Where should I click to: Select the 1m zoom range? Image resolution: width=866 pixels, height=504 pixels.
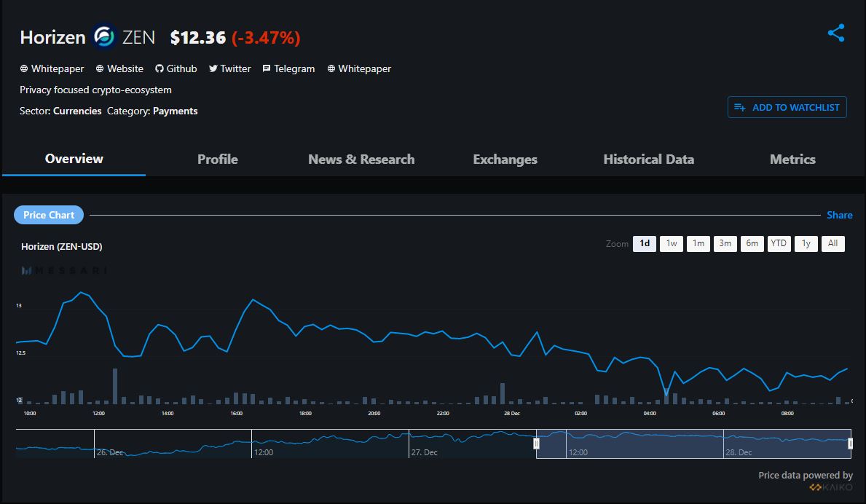click(698, 244)
